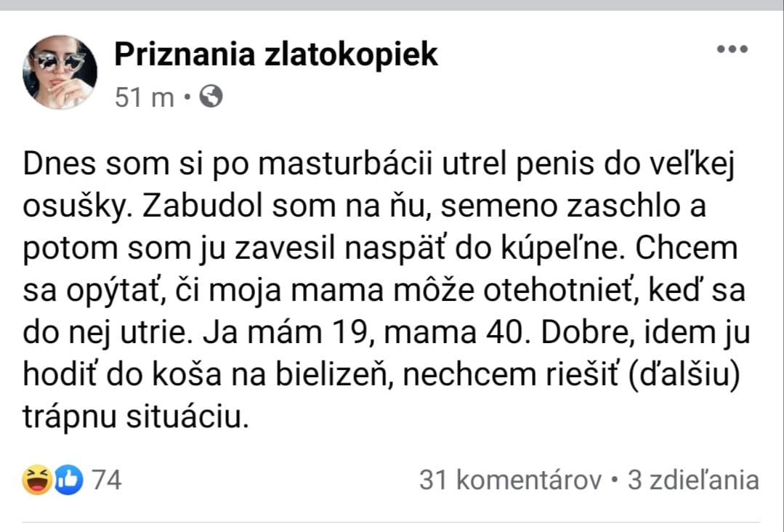
Task: Check post privacy via the globe icon
Action: (211, 97)
